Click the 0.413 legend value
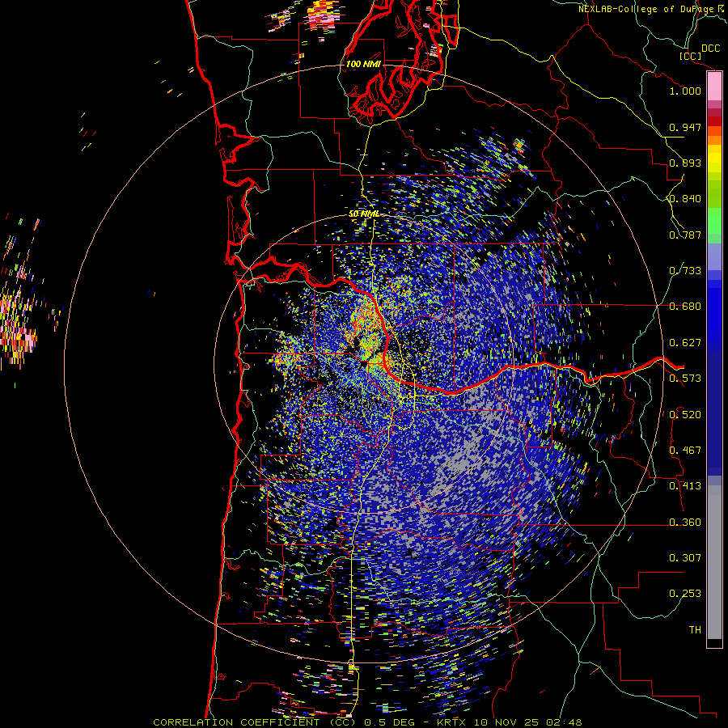This screenshot has width=728, height=728. click(x=685, y=486)
